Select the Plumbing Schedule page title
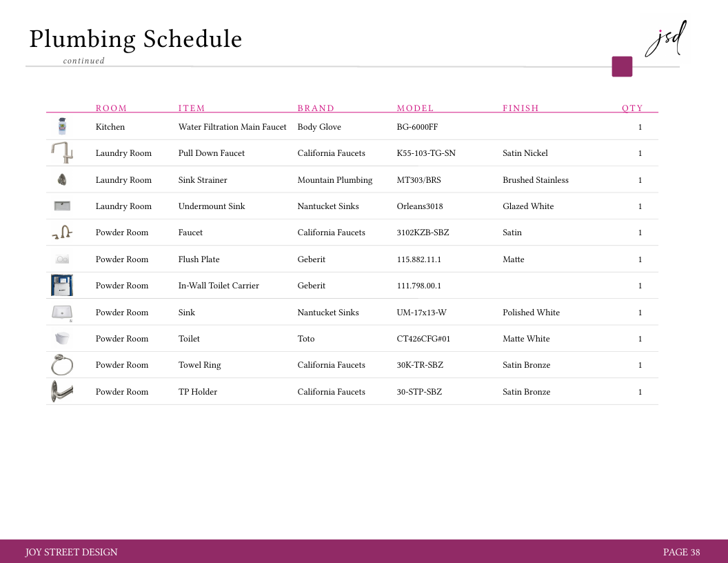The height and width of the screenshot is (563, 728). pos(136,39)
